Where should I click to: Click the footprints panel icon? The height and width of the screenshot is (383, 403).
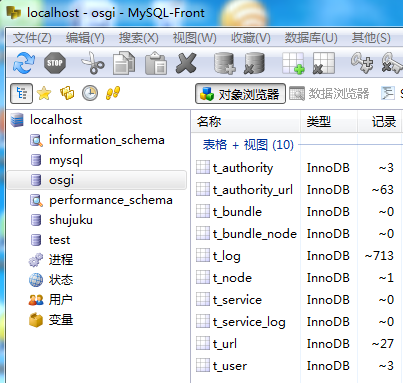pos(113,93)
